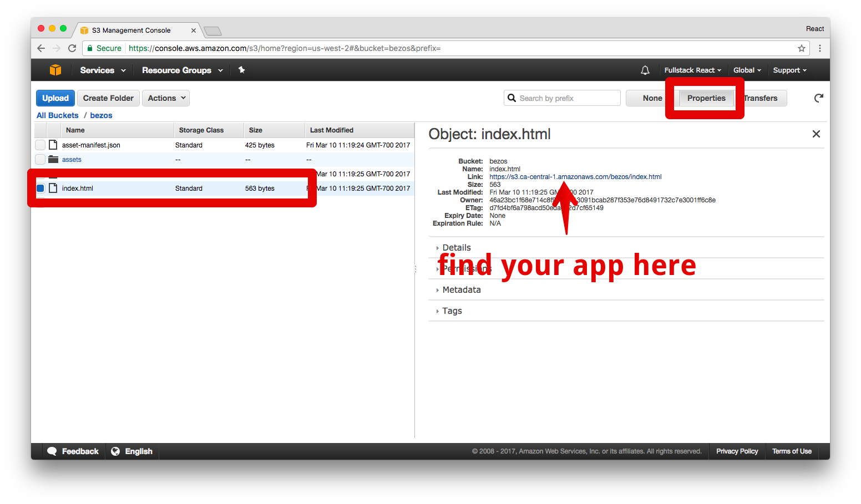Viewport: 861px width, 504px height.
Task: Open the Support dropdown
Action: click(x=790, y=70)
